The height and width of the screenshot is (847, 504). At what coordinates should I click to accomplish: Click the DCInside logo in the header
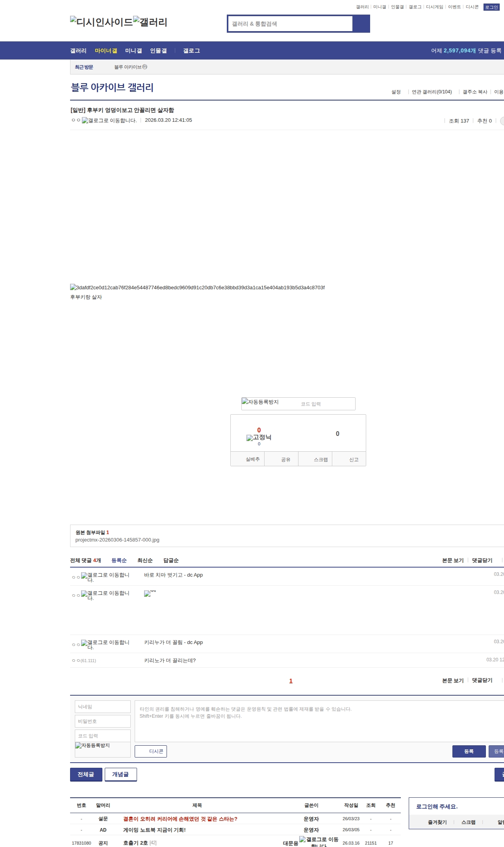pyautogui.click(x=102, y=22)
